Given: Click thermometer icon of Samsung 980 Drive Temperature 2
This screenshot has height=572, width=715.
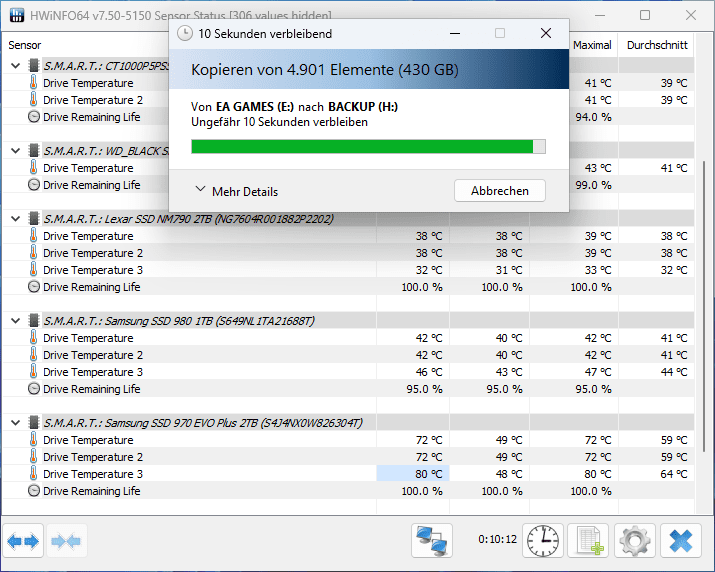Looking at the screenshot, I should 33,354.
